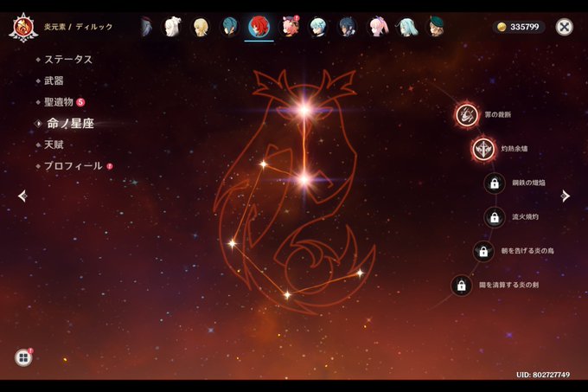This screenshot has width=588, height=392.
Task: Select the pink cat-eared character portrait
Action: tap(289, 27)
